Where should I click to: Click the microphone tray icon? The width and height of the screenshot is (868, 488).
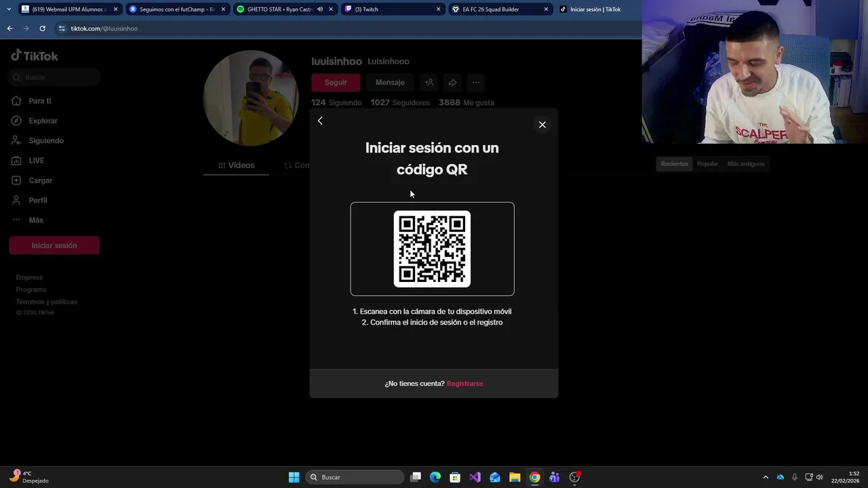(794, 477)
